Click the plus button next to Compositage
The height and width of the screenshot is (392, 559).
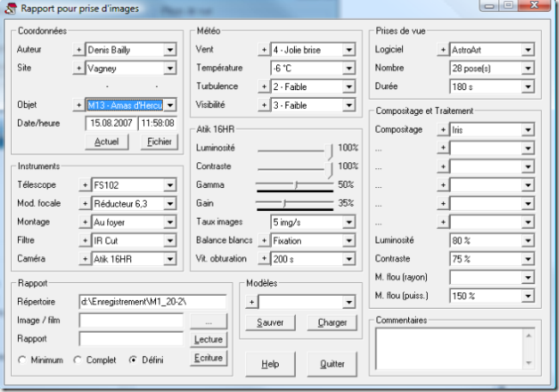coord(442,130)
